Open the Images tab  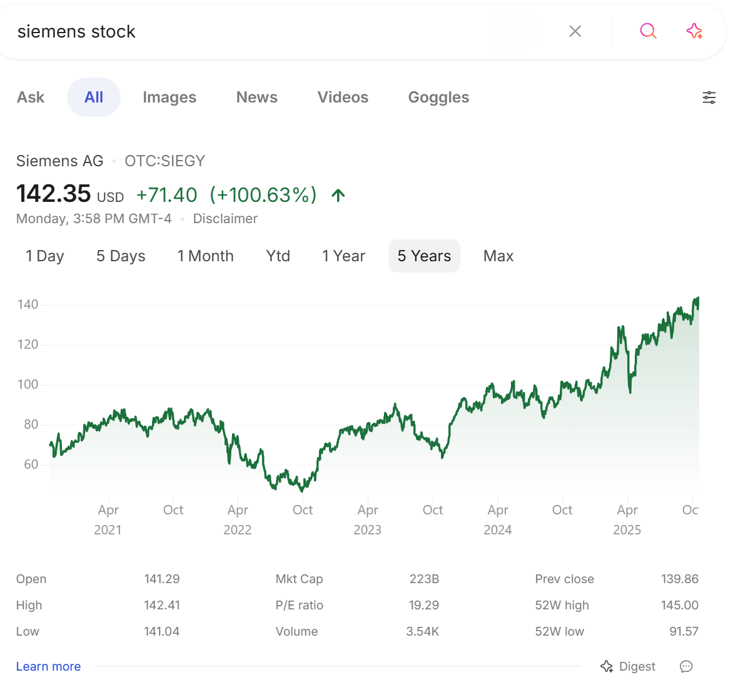(169, 97)
